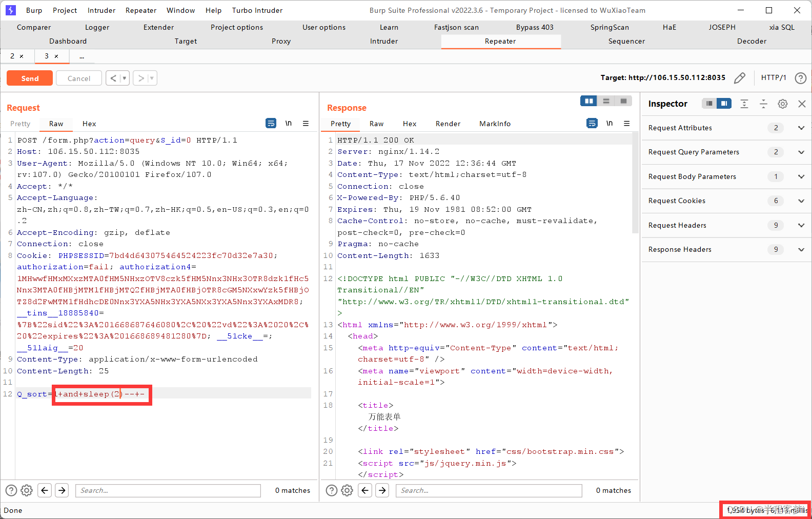Open response pane hamburger menu
The height and width of the screenshot is (519, 812).
click(626, 123)
